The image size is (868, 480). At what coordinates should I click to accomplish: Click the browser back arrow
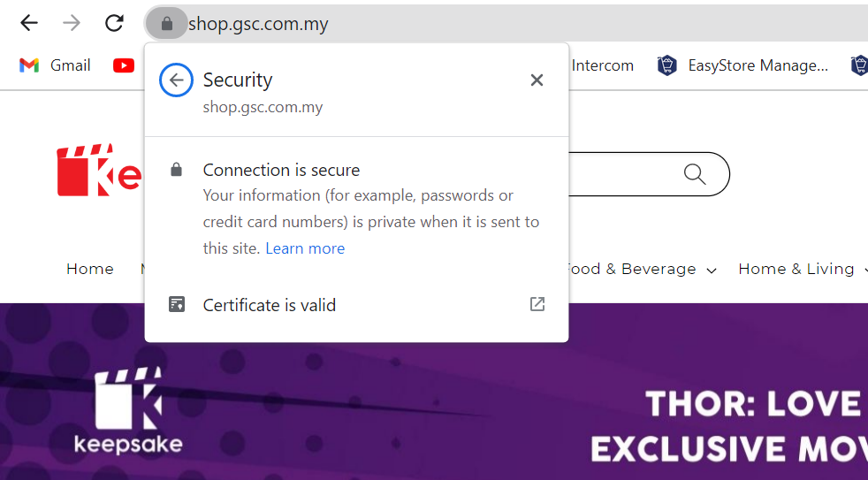click(x=29, y=23)
